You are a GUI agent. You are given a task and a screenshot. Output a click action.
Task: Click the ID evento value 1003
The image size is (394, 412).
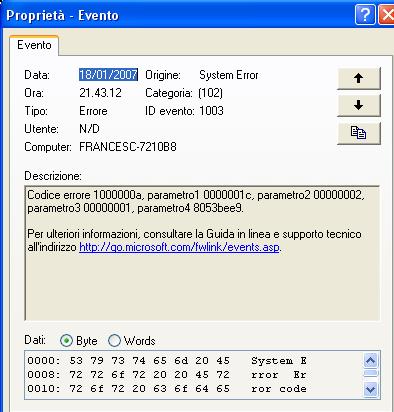pyautogui.click(x=211, y=111)
